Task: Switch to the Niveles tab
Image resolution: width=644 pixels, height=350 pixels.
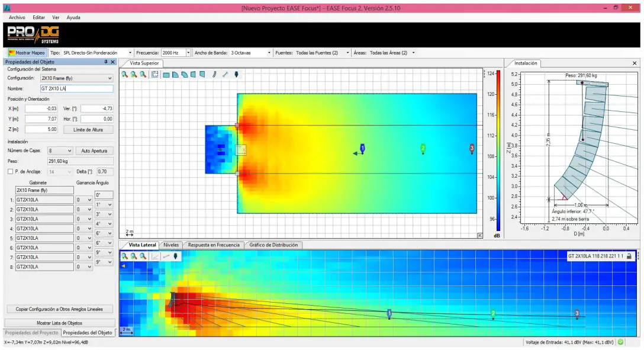Action: (171, 245)
